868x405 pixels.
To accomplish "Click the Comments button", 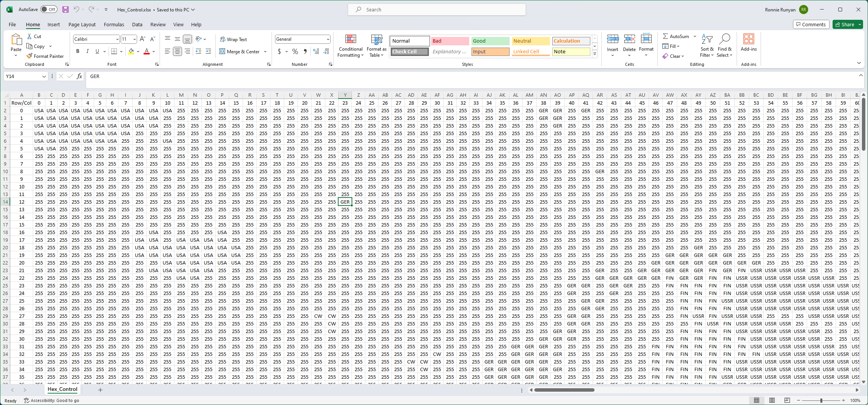I will (x=811, y=24).
